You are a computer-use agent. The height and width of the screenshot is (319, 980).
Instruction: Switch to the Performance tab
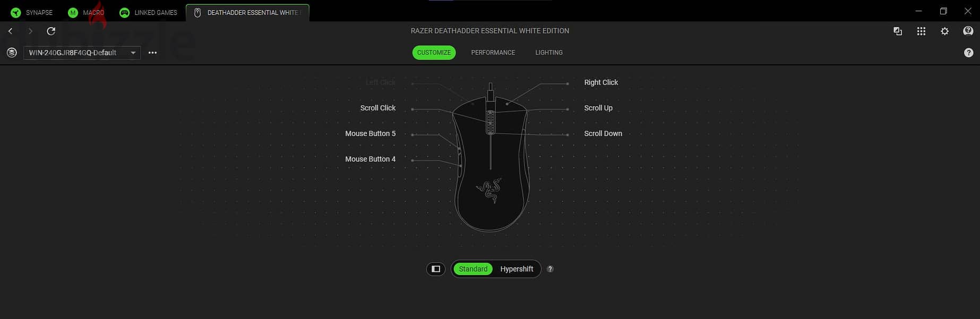point(493,53)
